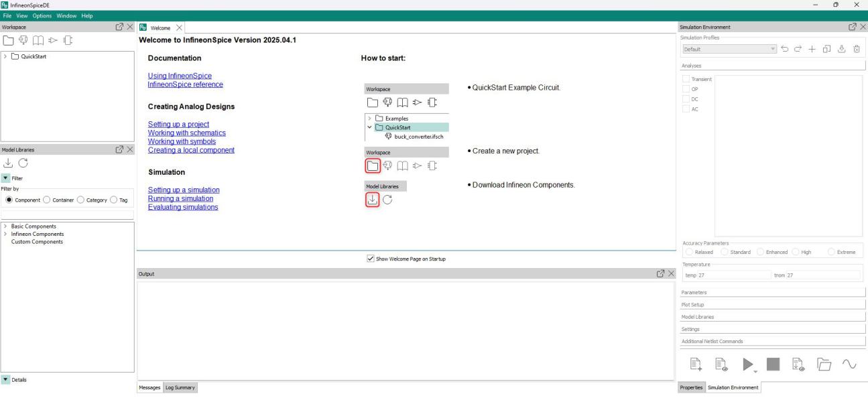
Task: Collapse the Filter section triangle
Action: tap(5, 178)
